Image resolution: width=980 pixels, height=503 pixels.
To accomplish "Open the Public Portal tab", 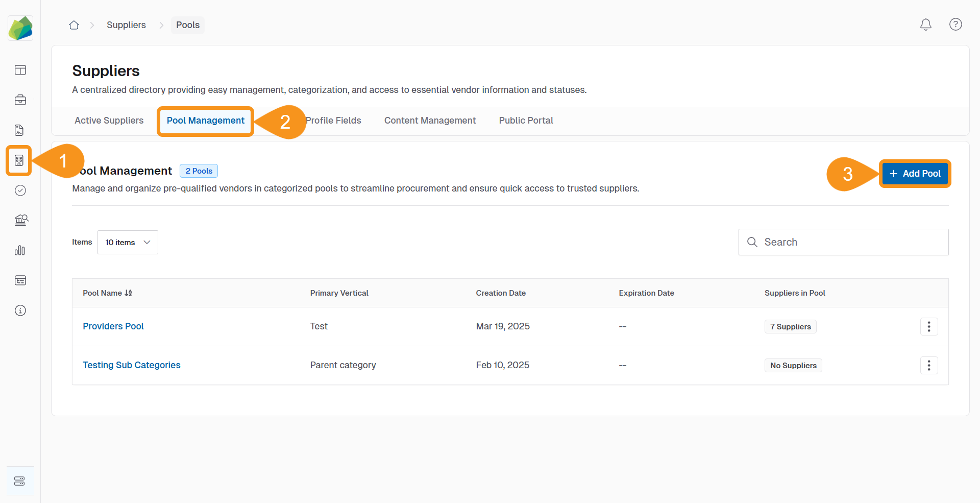I will point(526,121).
